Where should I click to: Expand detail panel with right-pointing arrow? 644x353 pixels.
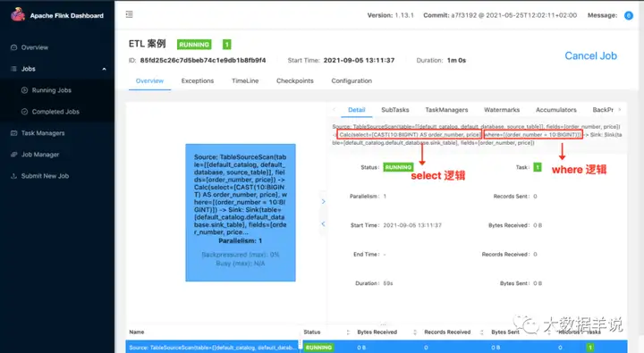tap(323, 201)
